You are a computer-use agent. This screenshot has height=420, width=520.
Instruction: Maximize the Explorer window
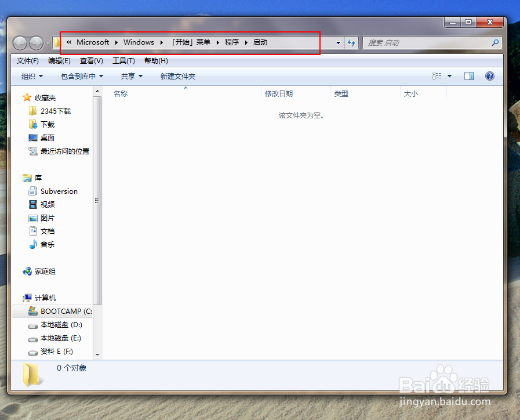468,22
